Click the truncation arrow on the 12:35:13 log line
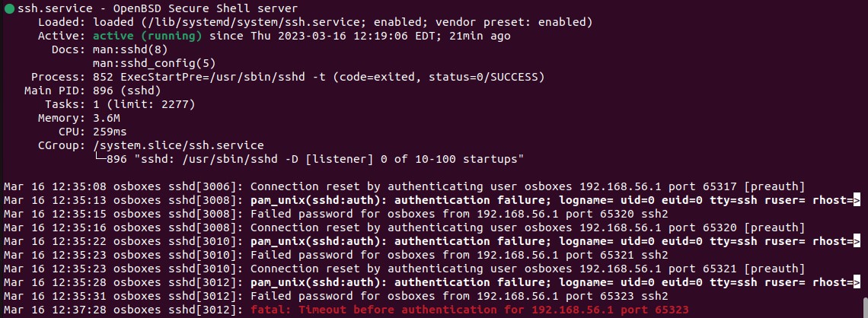The image size is (868, 318). [x=857, y=199]
